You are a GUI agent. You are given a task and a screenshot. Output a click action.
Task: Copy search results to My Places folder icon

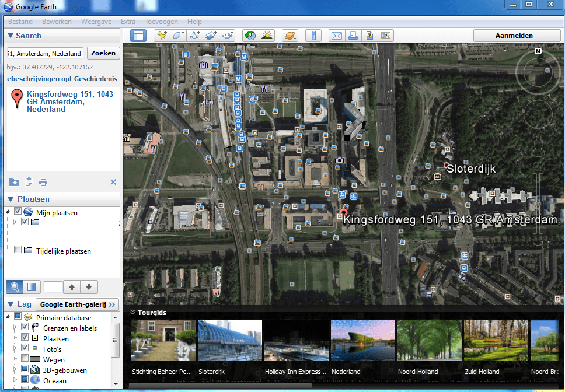click(x=14, y=182)
